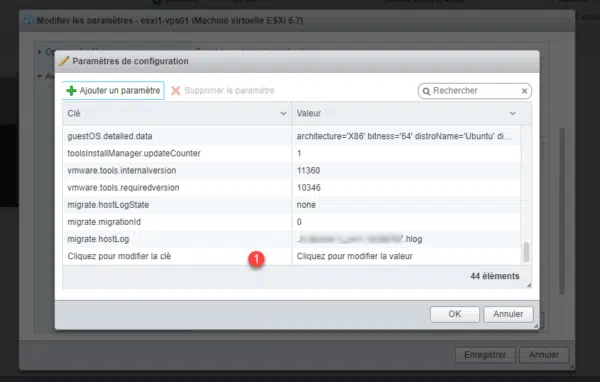
Task: Click the green plus Ajouter un paramètre icon
Action: pos(71,91)
